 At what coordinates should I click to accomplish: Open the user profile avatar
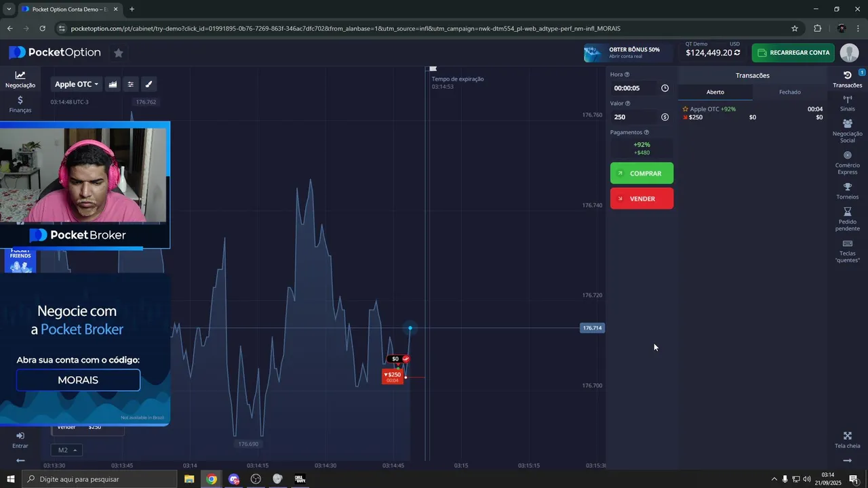tap(849, 53)
